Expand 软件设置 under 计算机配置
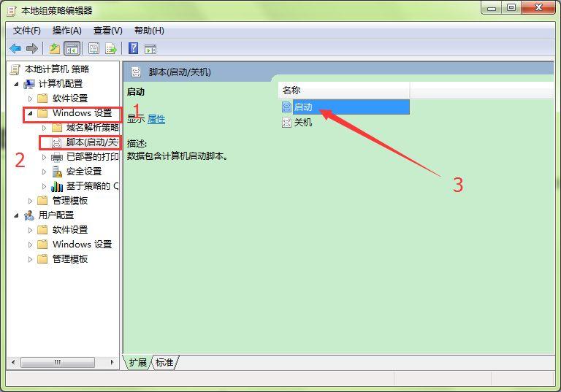This screenshot has width=561, height=392. click(x=30, y=99)
